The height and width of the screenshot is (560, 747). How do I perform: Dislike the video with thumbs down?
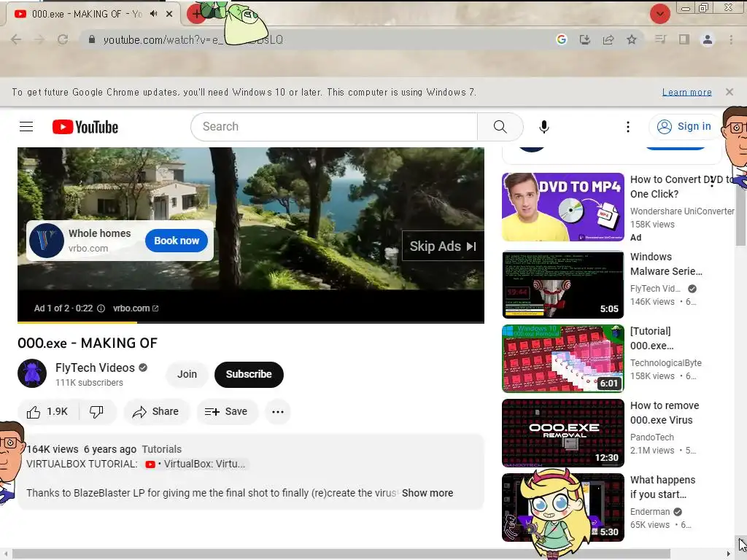click(97, 411)
